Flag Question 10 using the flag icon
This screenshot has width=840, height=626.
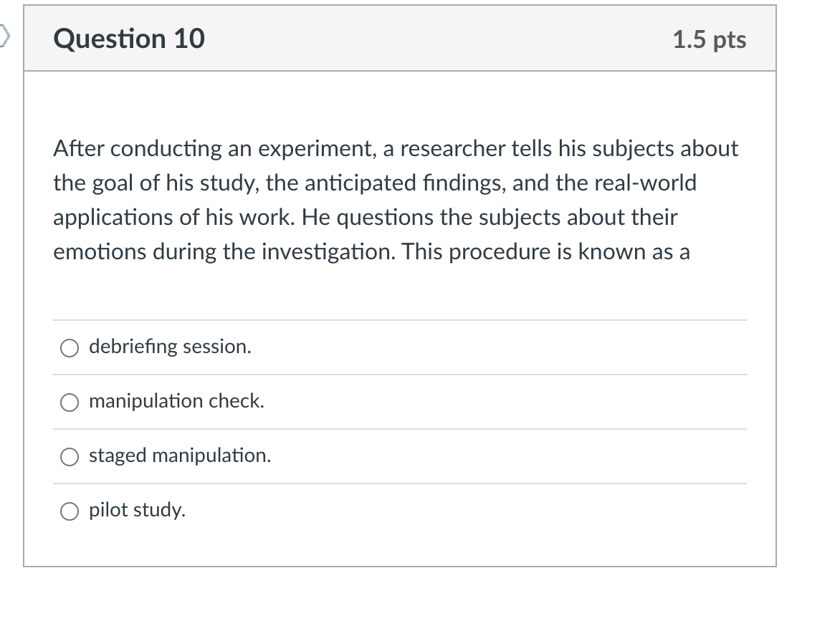4,37
